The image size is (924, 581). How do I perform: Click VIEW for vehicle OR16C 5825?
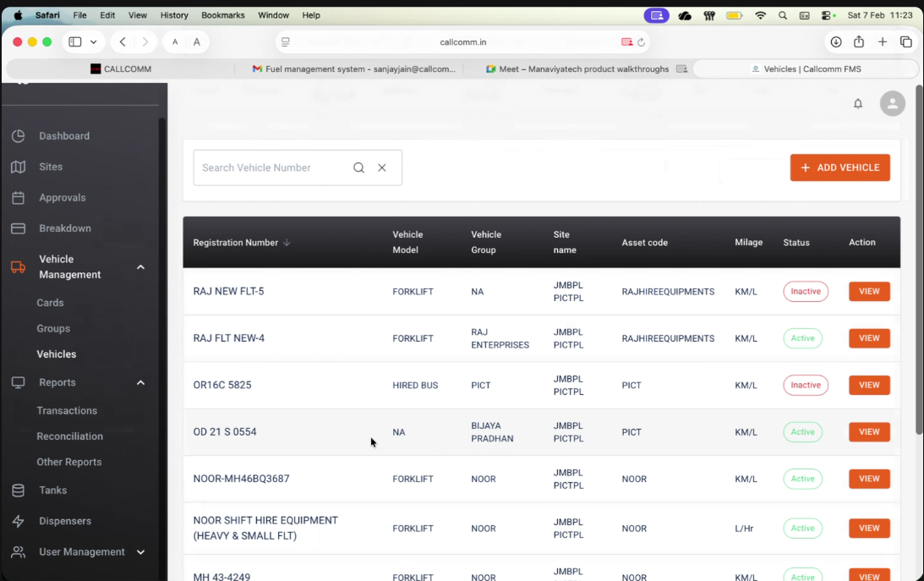tap(869, 385)
